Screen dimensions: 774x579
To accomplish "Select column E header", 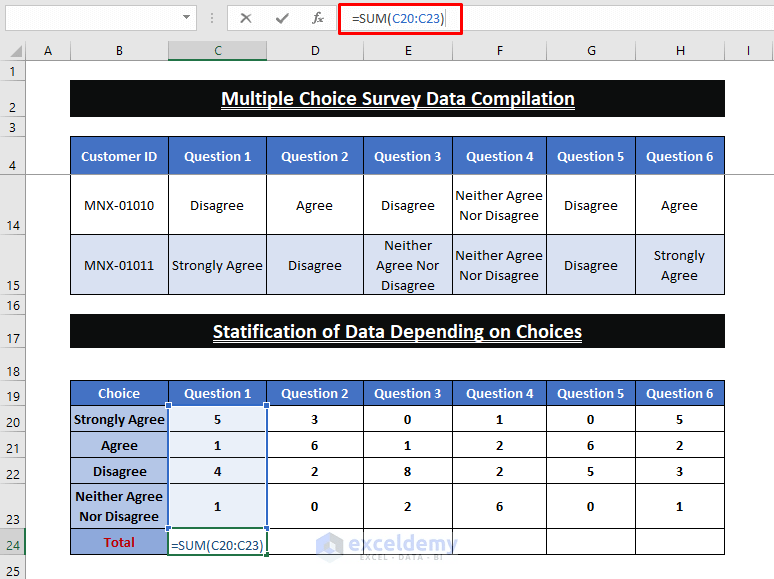I will tap(408, 50).
